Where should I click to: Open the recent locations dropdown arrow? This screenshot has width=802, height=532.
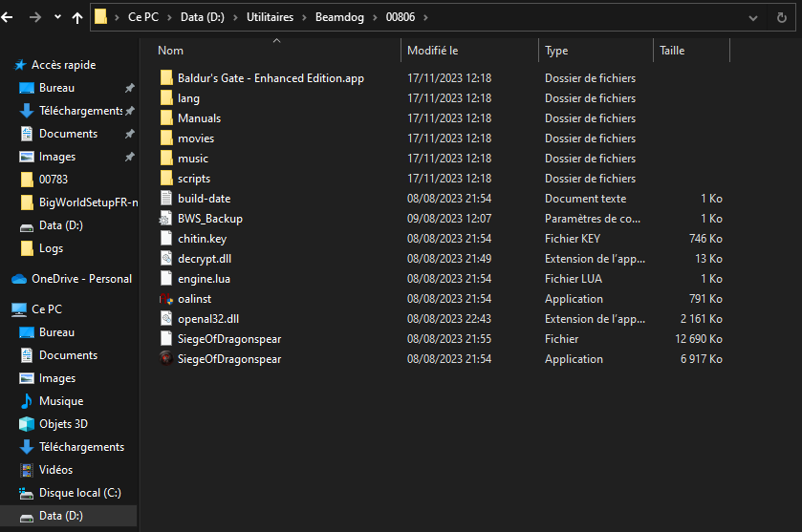point(57,17)
